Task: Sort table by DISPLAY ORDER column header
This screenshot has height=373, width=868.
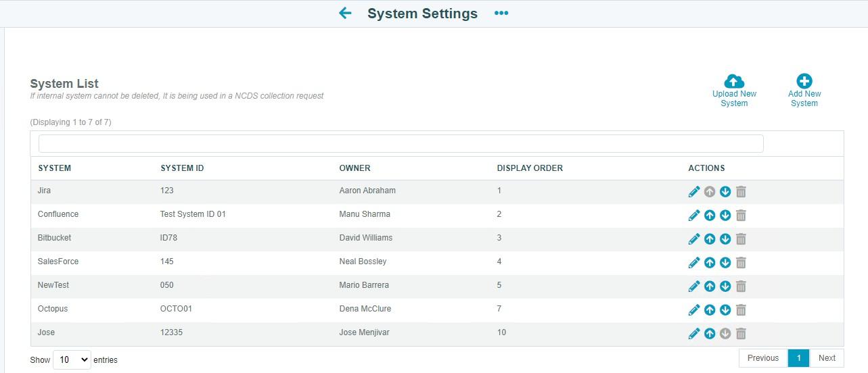Action: click(530, 168)
